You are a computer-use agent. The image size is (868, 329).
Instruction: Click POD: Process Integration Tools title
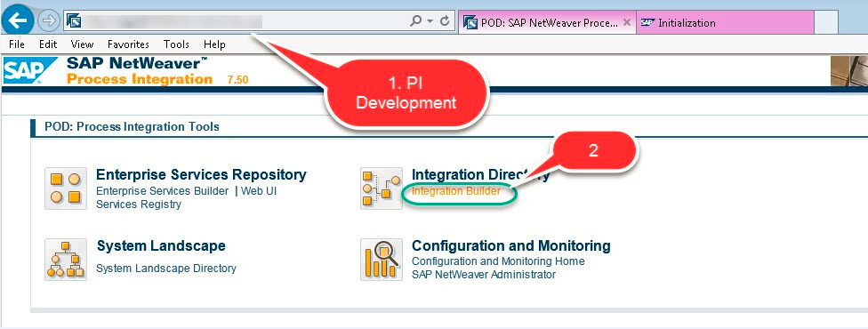point(132,127)
